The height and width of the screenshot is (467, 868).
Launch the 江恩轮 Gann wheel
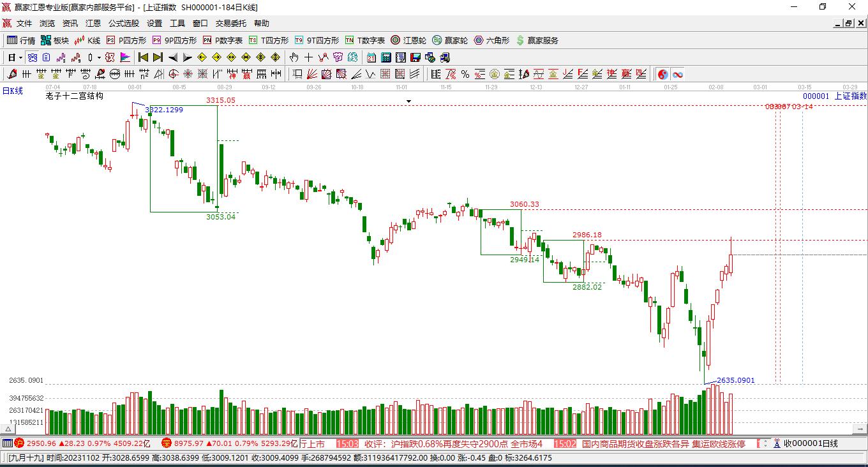[x=408, y=40]
